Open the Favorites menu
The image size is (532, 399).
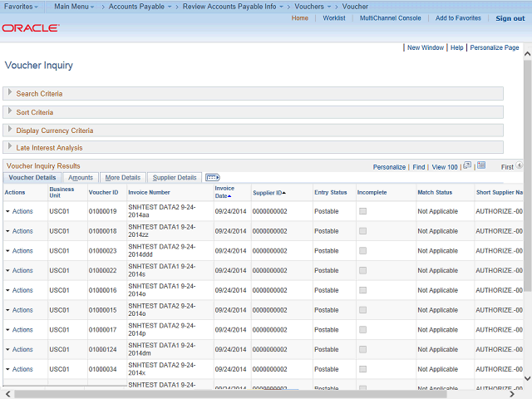click(x=22, y=6)
